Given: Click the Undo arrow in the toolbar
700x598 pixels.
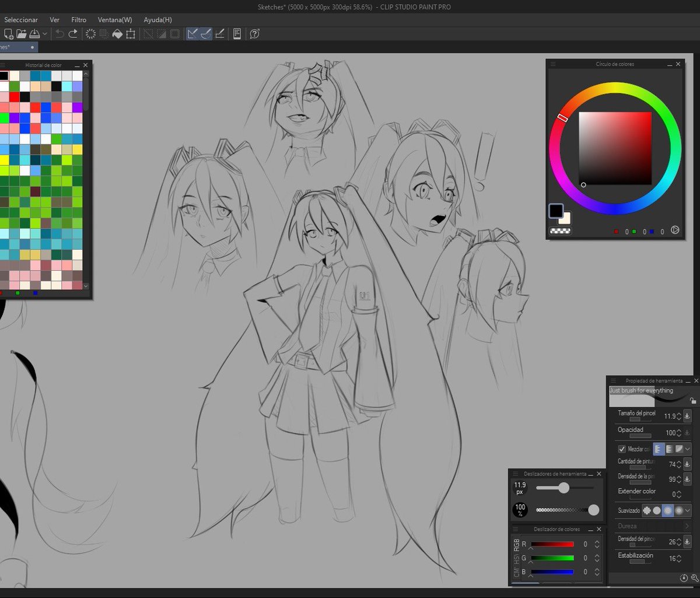Looking at the screenshot, I should click(x=60, y=34).
